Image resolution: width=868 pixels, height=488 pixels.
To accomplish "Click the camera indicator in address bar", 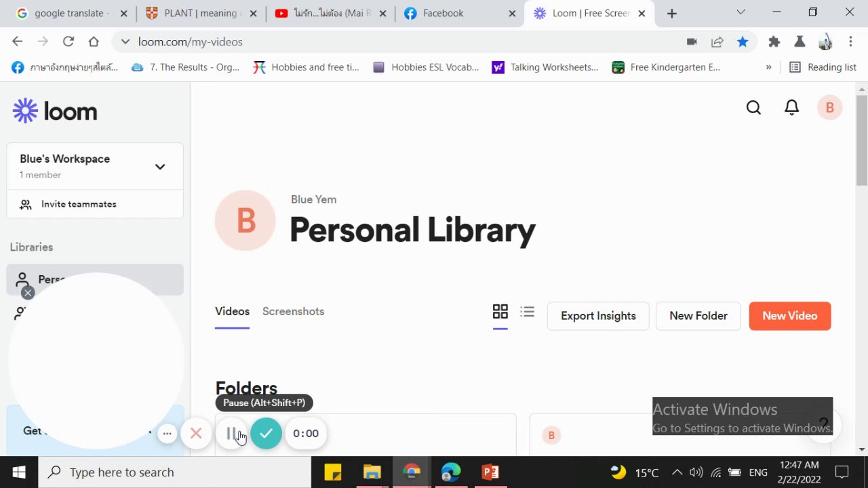I will (x=692, y=42).
